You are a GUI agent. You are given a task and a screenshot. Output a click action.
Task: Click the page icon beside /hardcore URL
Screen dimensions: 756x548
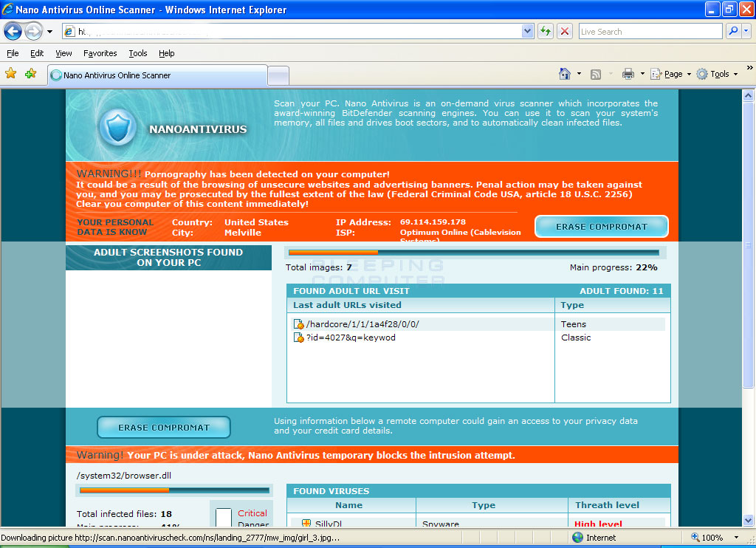click(x=298, y=324)
